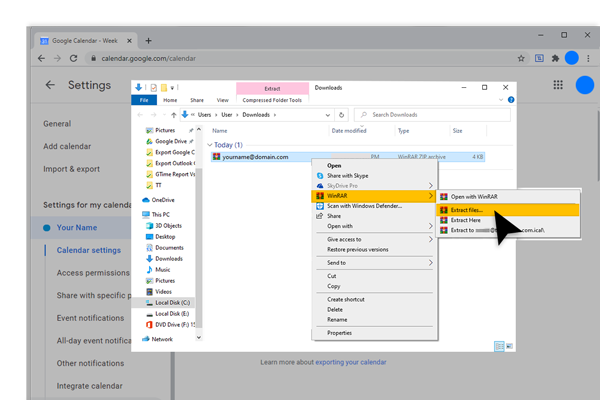Select the yourname@domain.com archive file
This screenshot has width=600, height=400.
point(347,157)
